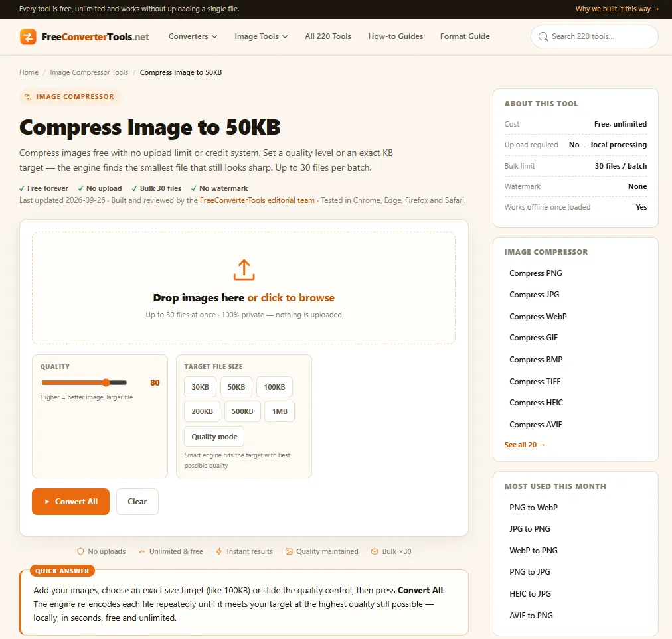Viewport: 672px width, 639px height.
Task: Click the Image Compressor badge icon
Action: pos(28,97)
